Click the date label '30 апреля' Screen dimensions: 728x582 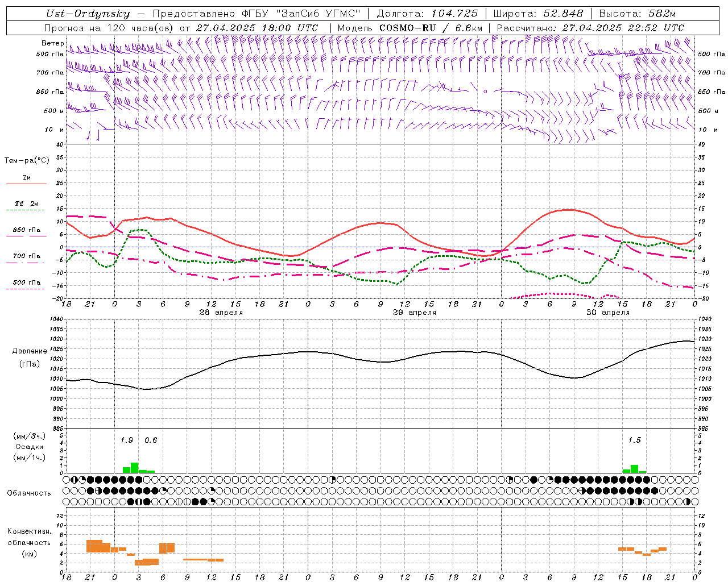(608, 313)
